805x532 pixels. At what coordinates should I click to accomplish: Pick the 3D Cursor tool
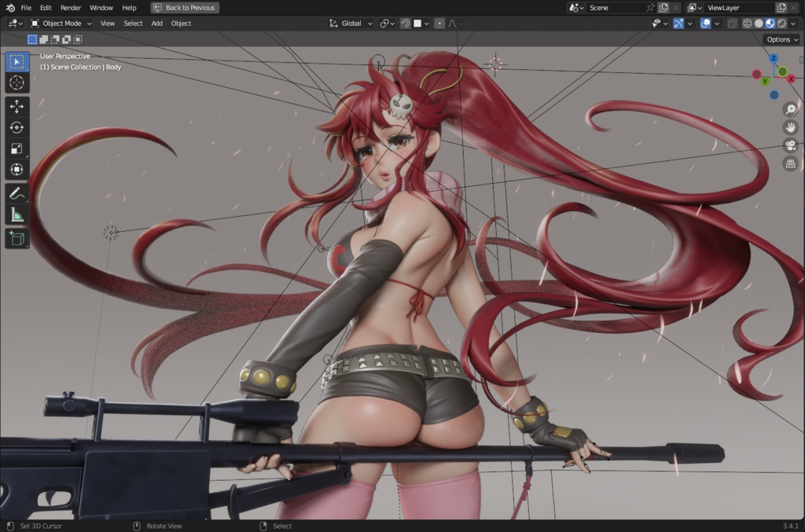17,82
